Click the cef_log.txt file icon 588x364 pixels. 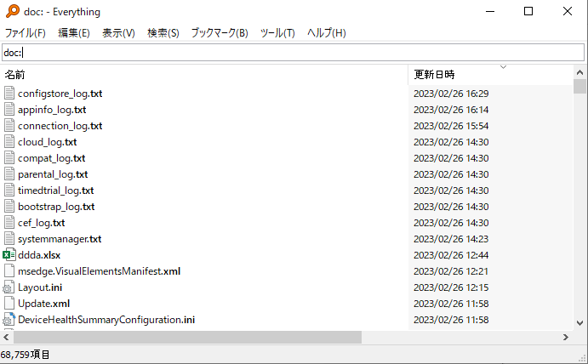pos(9,222)
